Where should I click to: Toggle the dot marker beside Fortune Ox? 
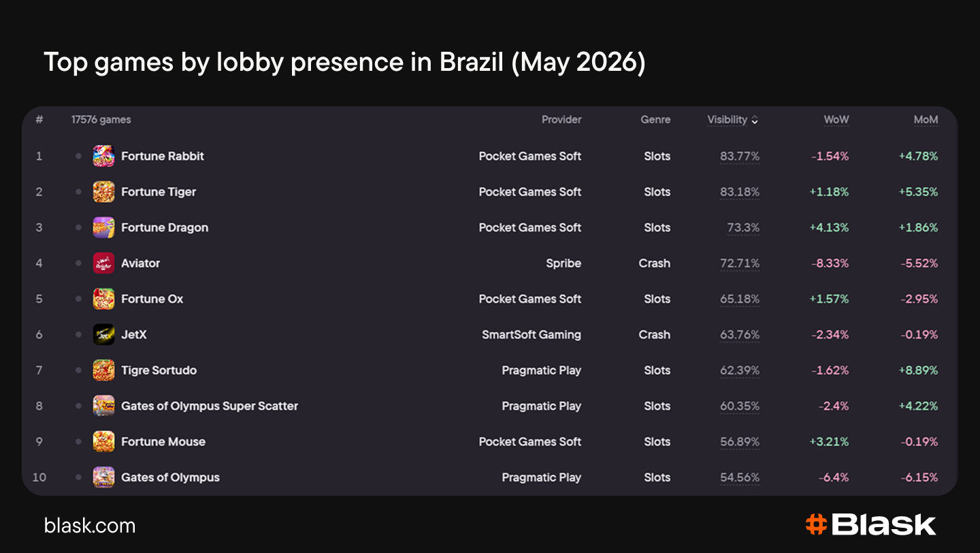tap(78, 299)
